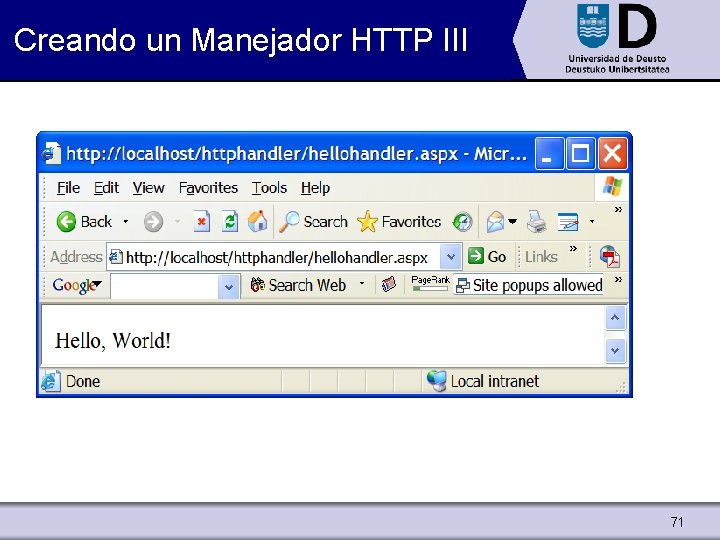Go to the Home page icon
720x540 pixels.
tap(258, 221)
